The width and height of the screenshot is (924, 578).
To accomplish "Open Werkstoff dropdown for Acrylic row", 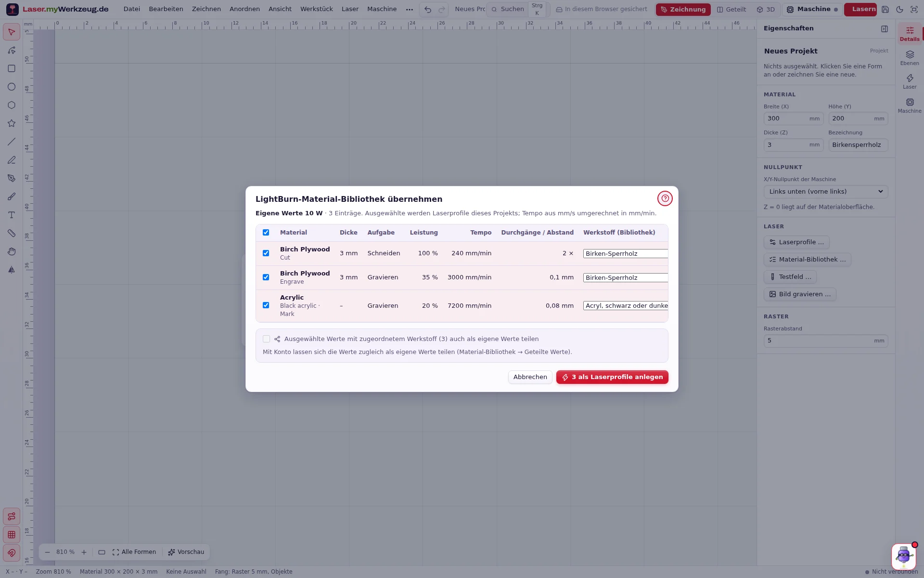I will coord(625,306).
